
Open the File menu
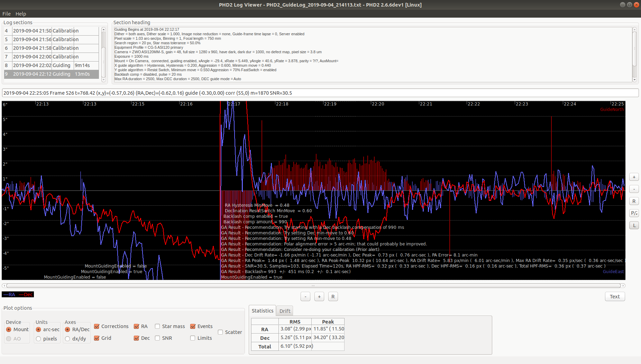(x=7, y=14)
